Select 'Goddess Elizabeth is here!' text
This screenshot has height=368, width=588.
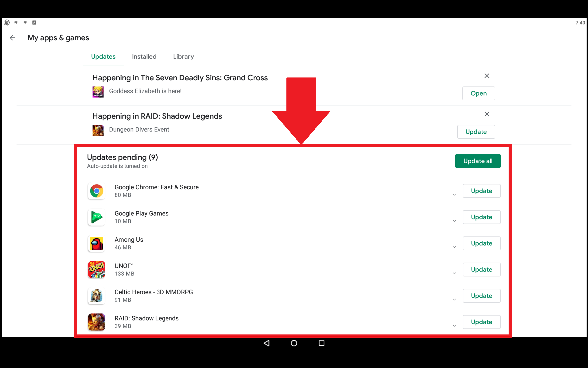tap(145, 91)
